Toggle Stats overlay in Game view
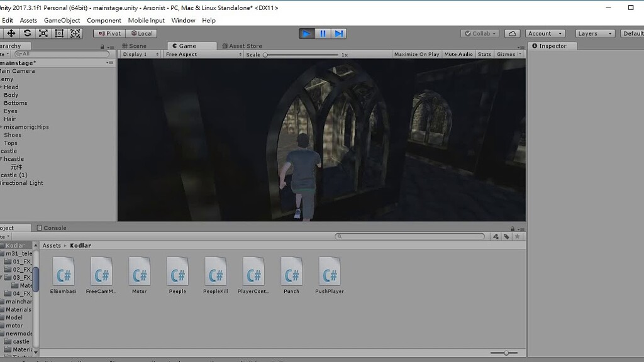644x362 pixels. (x=485, y=54)
